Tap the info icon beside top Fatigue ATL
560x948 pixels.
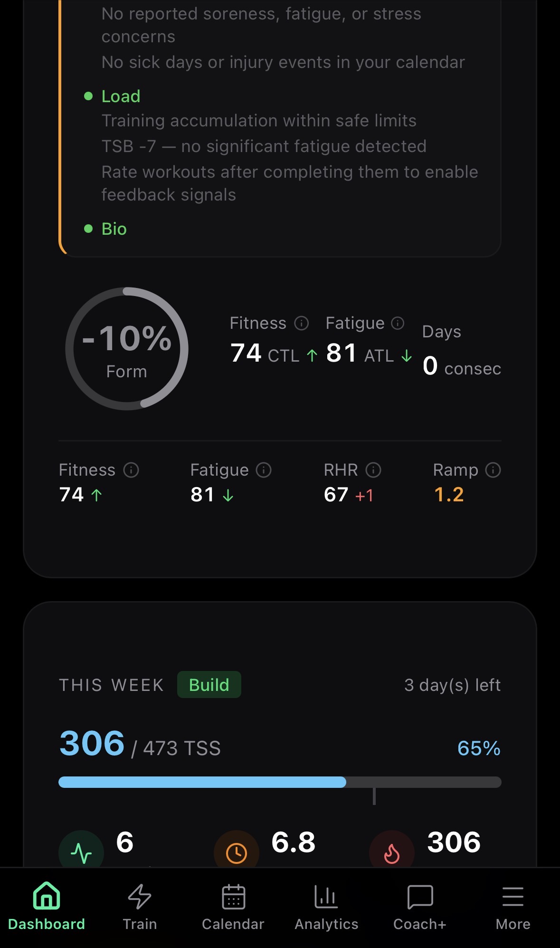click(398, 323)
